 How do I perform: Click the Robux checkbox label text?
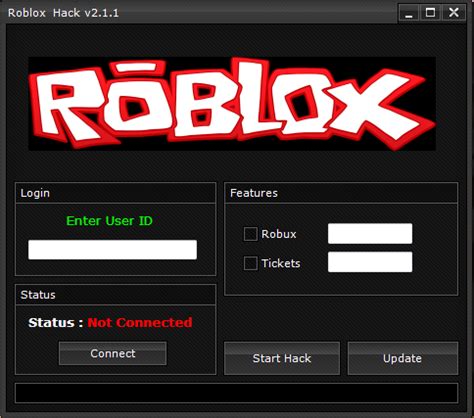tap(279, 234)
